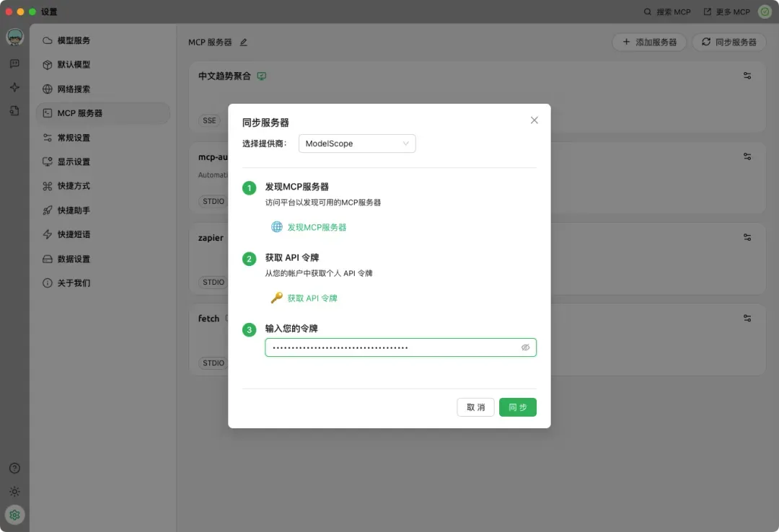The height and width of the screenshot is (532, 779).
Task: Click the 中文趋势聚合 server title
Action: tap(224, 76)
